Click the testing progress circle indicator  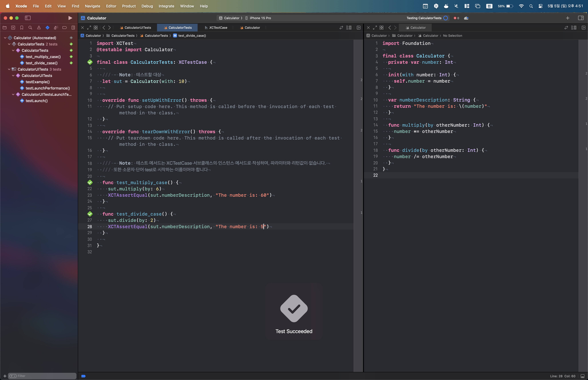[446, 18]
